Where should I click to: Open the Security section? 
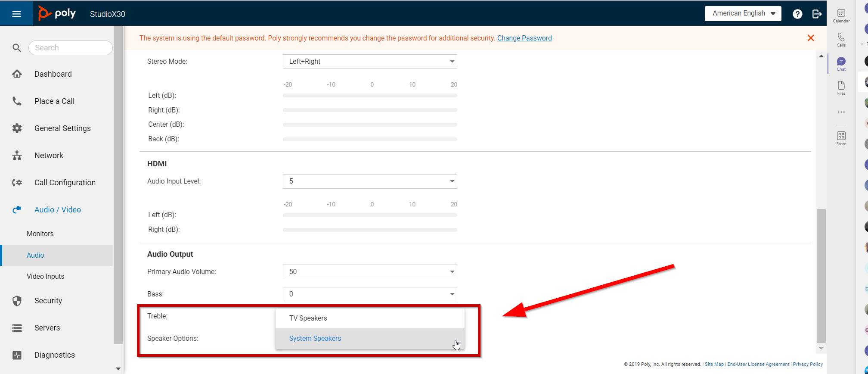[x=48, y=301]
